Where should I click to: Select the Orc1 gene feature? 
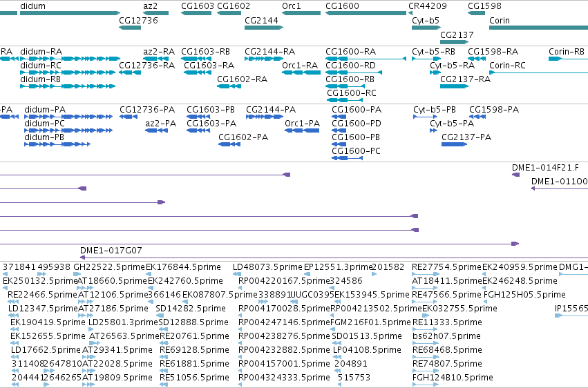coord(301,13)
